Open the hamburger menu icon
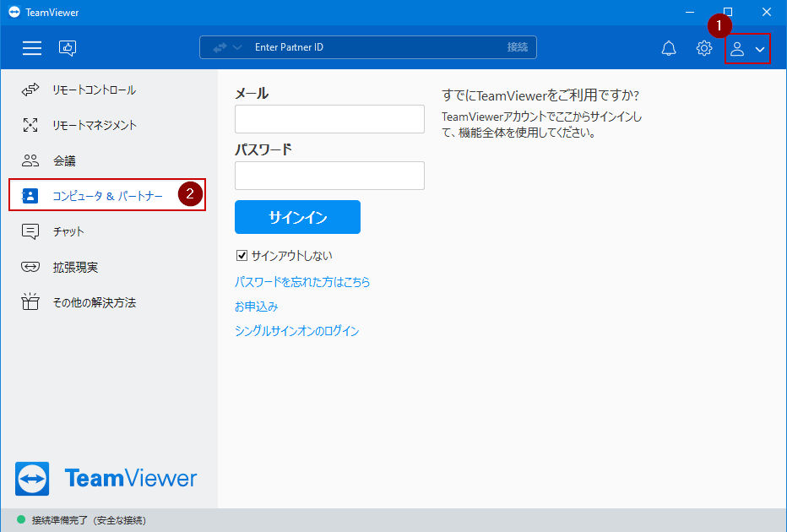Screen dimensions: 787x532 (31, 47)
